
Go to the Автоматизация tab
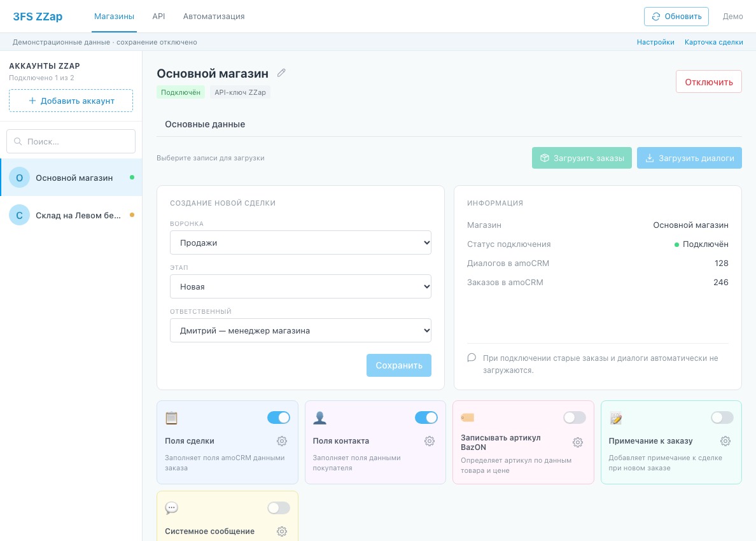click(214, 17)
